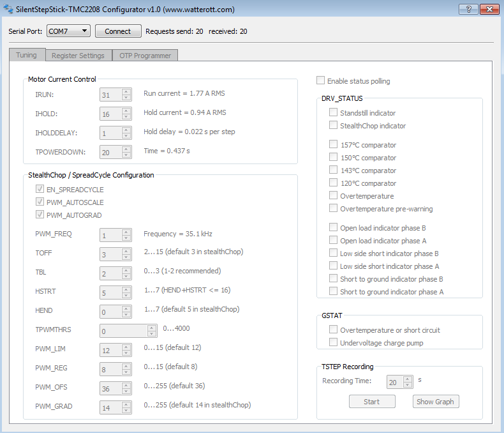
Task: Click the 'Run current = 1.77 A RMS' text
Action: 184,93
